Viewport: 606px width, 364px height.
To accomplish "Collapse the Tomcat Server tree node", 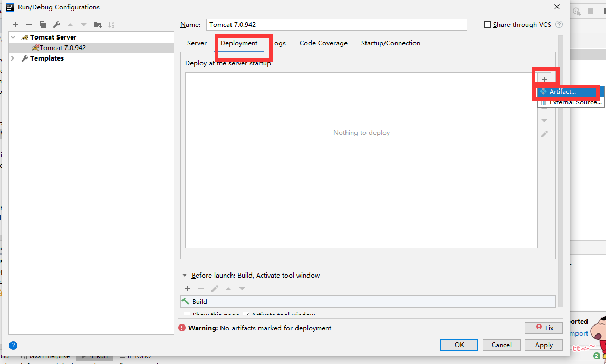I will pyautogui.click(x=13, y=37).
